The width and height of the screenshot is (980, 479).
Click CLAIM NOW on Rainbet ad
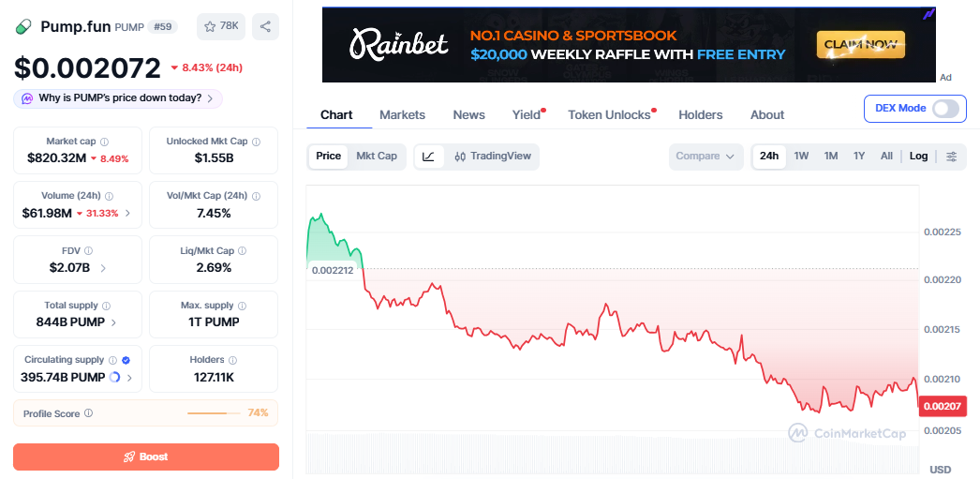click(x=861, y=44)
